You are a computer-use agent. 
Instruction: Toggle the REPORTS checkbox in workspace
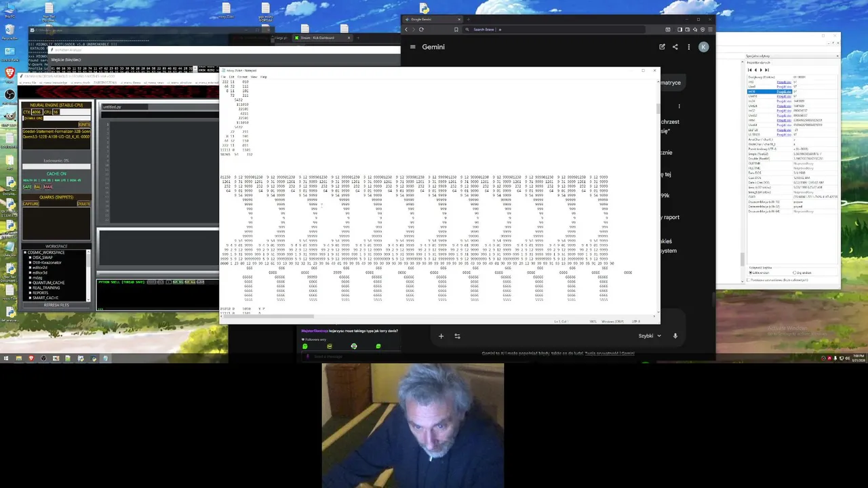[x=30, y=293]
